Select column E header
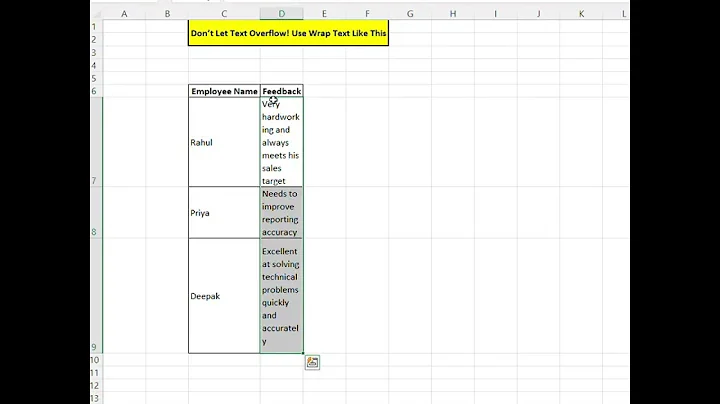720x404 pixels. click(x=324, y=14)
